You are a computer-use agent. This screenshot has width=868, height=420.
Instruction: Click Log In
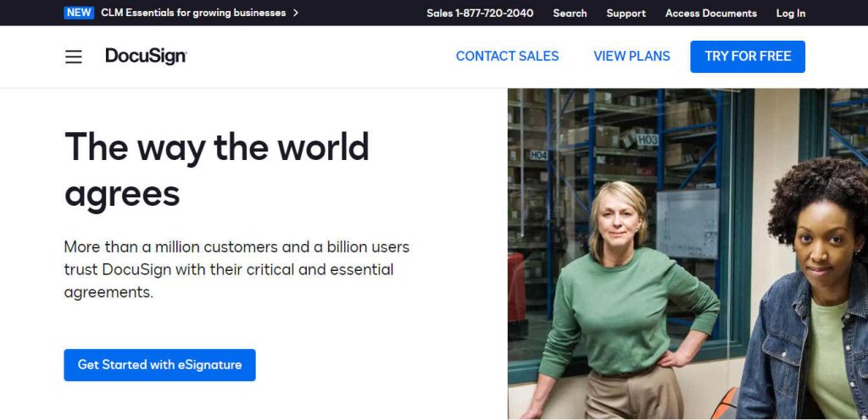pos(791,14)
